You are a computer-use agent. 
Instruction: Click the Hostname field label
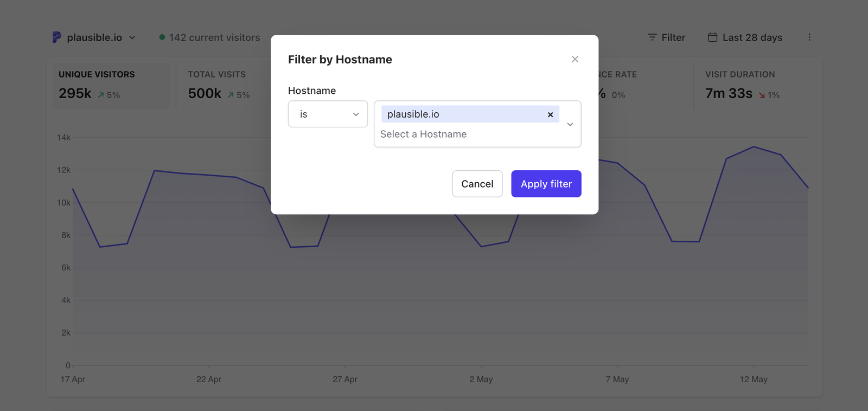tap(312, 91)
